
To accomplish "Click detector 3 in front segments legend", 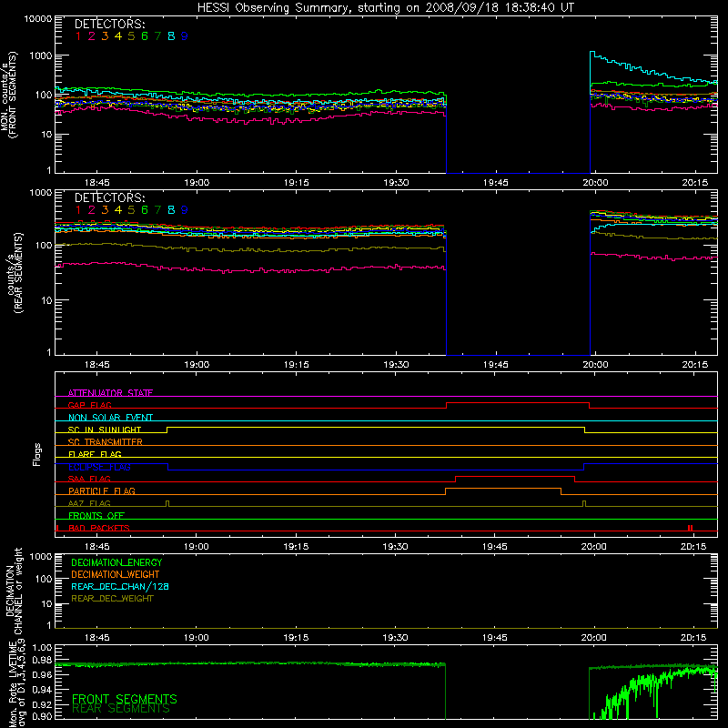I will 105,36.
